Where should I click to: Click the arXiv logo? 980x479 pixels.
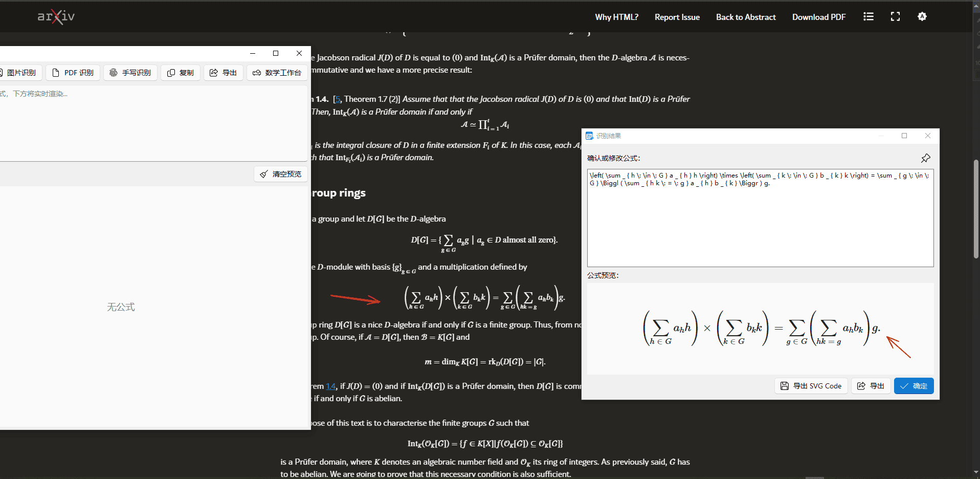tap(56, 17)
